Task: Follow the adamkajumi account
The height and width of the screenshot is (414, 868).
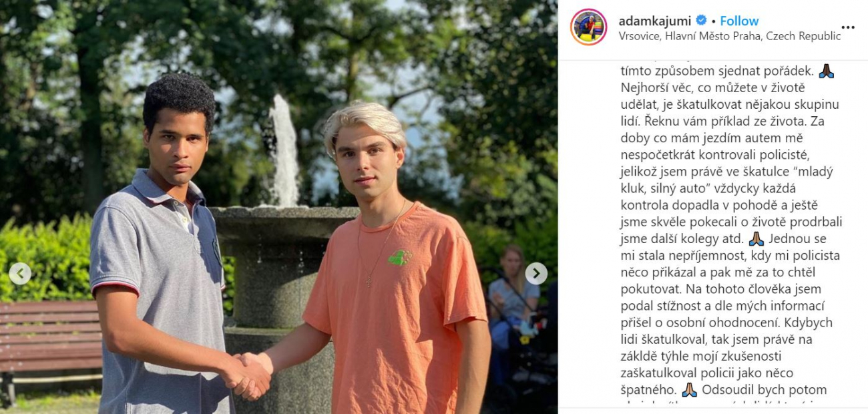Action: (x=738, y=21)
